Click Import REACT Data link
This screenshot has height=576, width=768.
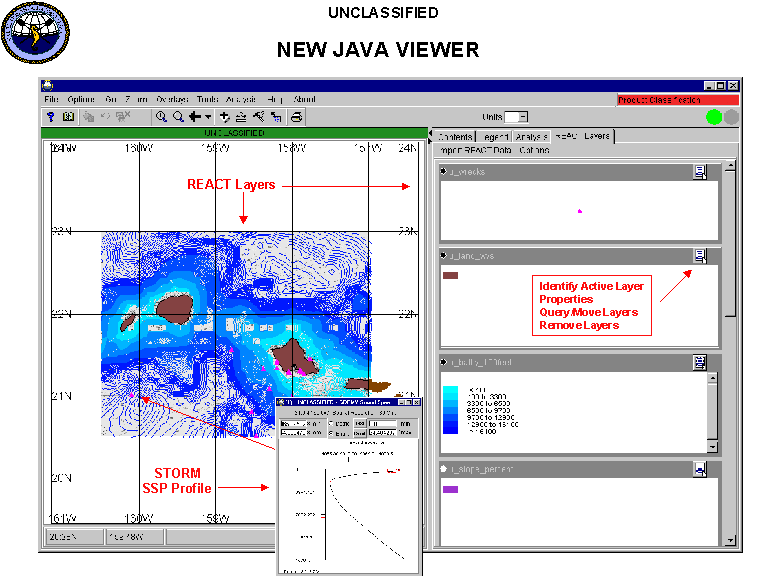point(475,150)
